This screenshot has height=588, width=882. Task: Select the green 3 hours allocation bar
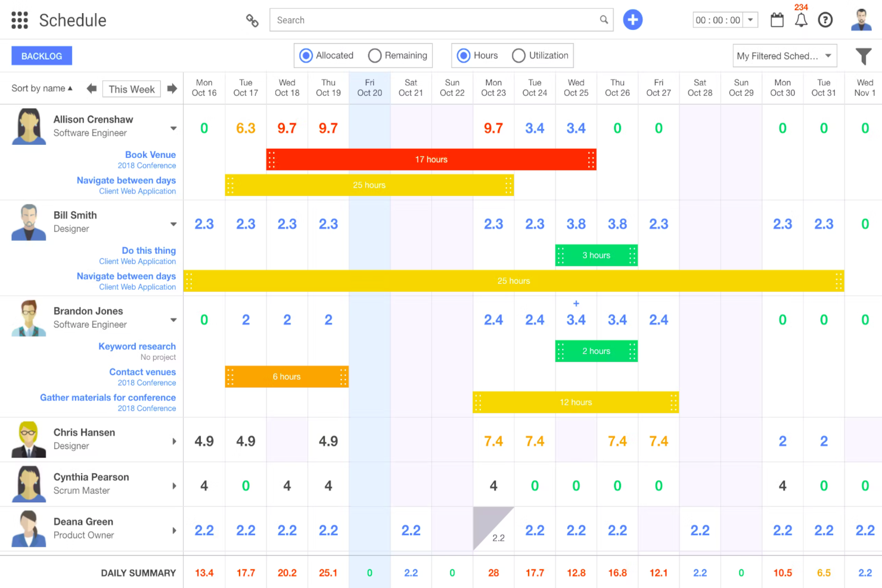[x=597, y=256]
